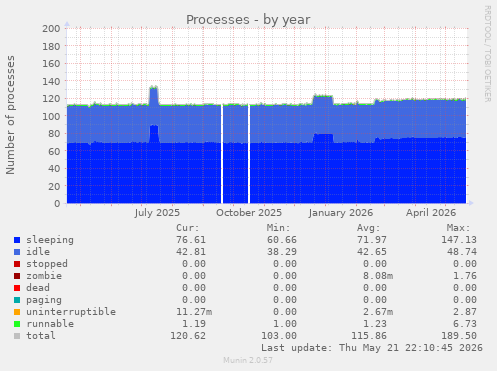The height and width of the screenshot is (371, 497).
Task: Click the 'sleeping' legend label
Action: coord(50,240)
